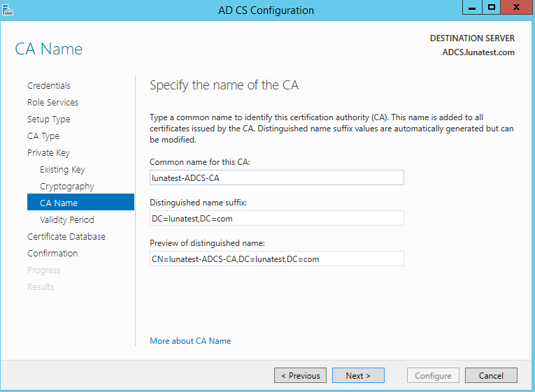The image size is (535, 392).
Task: Minimize the AD CS Configuration window
Action: tap(472, 7)
